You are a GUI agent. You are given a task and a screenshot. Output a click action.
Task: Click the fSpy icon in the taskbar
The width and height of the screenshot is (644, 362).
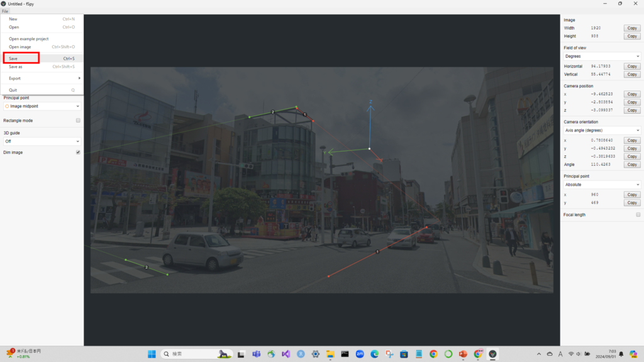point(492,354)
